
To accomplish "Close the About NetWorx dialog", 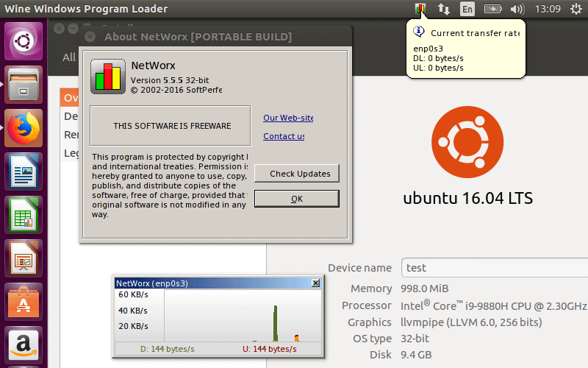I will coord(90,36).
